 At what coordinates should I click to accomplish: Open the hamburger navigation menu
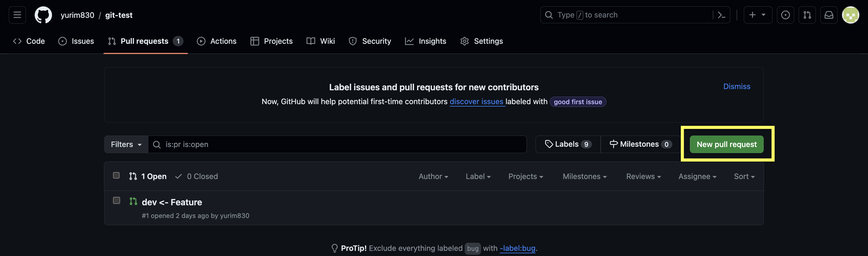[17, 15]
